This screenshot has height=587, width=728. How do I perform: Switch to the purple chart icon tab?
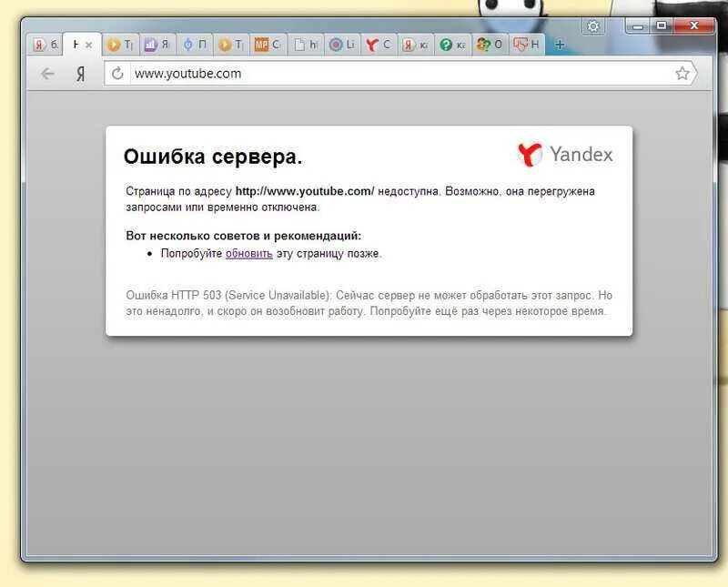click(157, 45)
